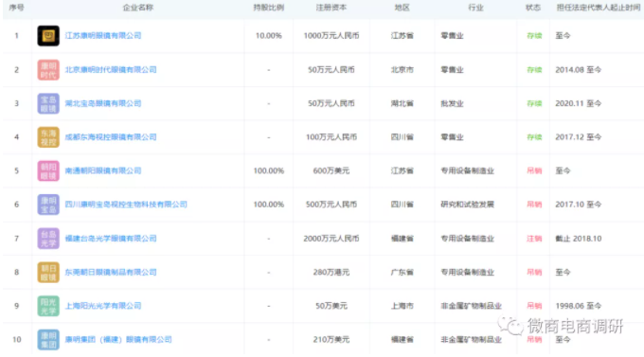Click the 担任法定代表人起止时间 column header
Screen dimensions: 644x357
pos(599,8)
